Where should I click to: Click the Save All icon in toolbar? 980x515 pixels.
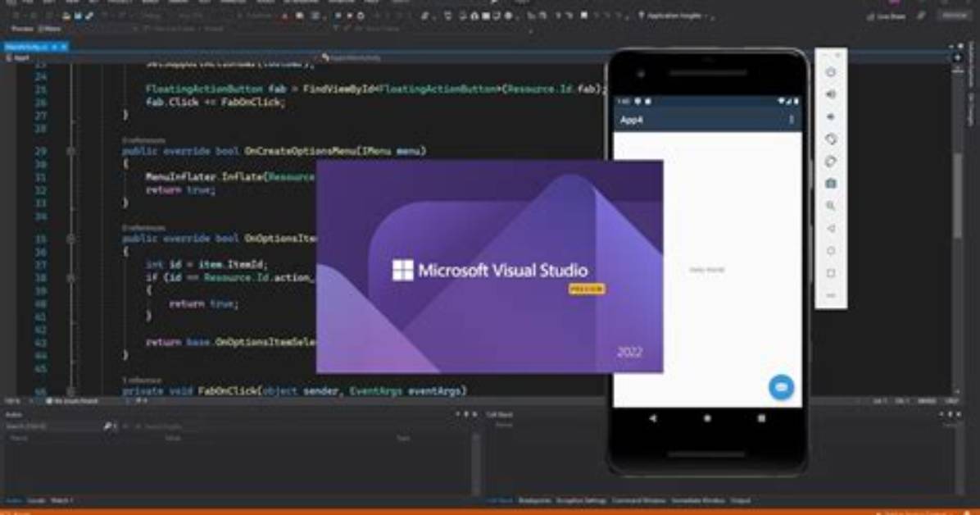pos(88,16)
